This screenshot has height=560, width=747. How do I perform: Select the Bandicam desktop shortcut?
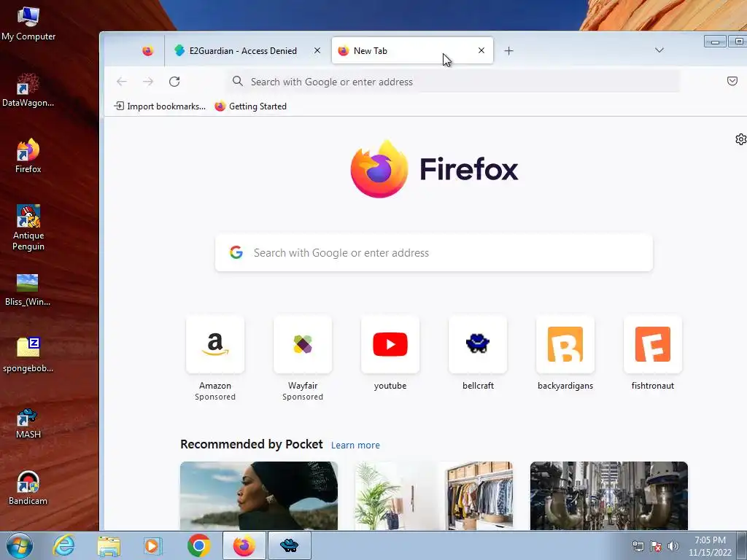click(28, 488)
